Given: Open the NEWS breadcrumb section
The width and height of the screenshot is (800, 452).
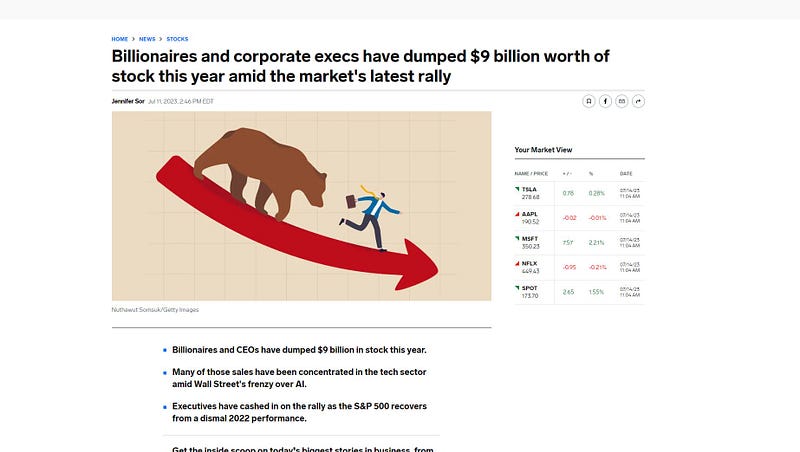Looking at the screenshot, I should pyautogui.click(x=147, y=39).
